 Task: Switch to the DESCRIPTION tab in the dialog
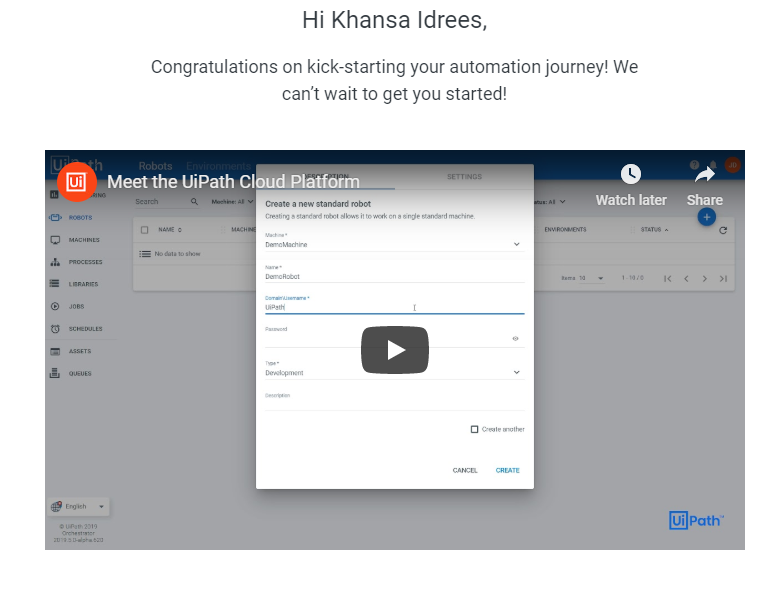[326, 177]
